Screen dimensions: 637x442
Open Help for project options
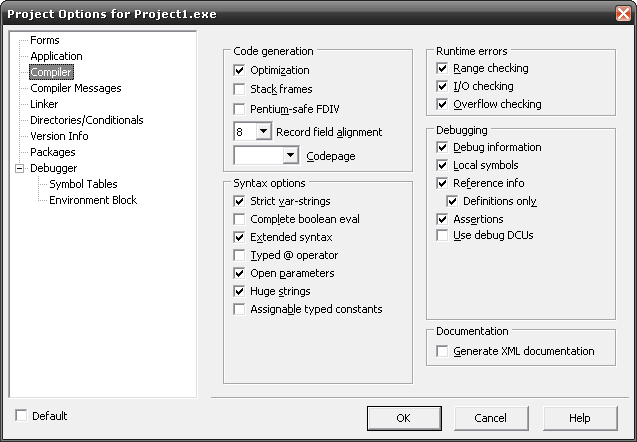click(580, 418)
